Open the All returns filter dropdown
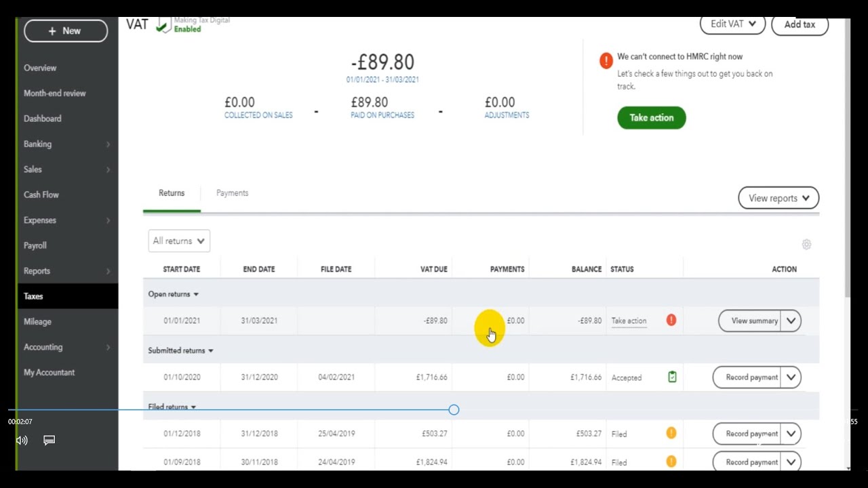868x488 pixels. [179, 241]
